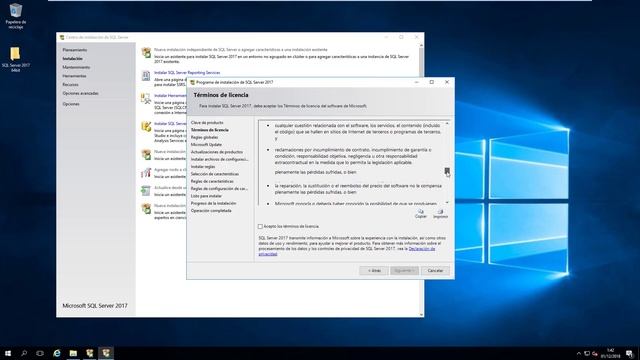Screen dimensions: 640x360
Task: Select 'Microsoft Update' wizard step
Action: point(206,144)
